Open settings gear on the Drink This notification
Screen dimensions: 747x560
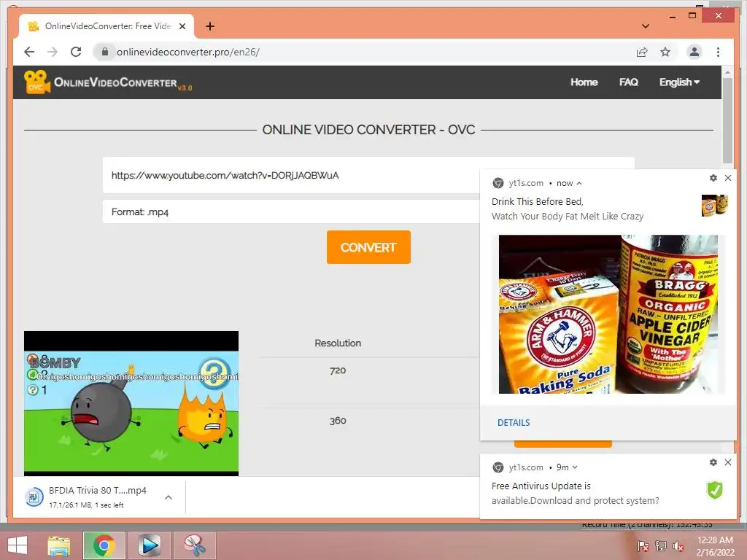(713, 178)
